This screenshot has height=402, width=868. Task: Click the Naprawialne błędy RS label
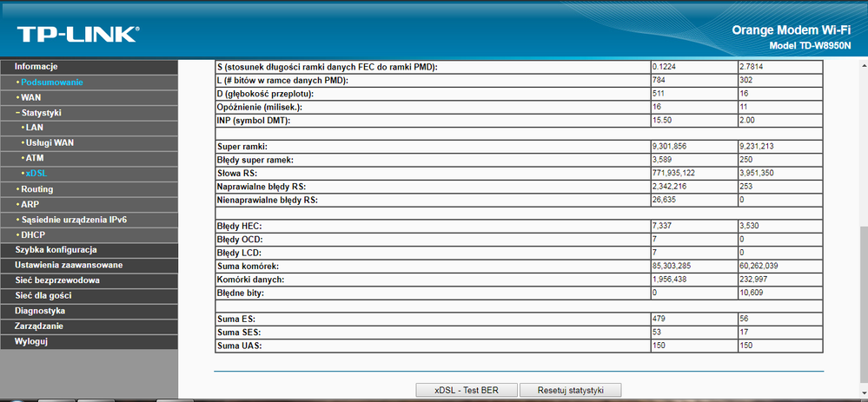click(262, 187)
